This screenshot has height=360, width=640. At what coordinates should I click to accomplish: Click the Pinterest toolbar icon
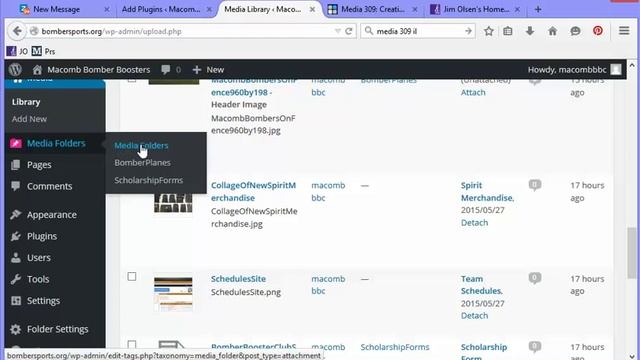point(598,31)
